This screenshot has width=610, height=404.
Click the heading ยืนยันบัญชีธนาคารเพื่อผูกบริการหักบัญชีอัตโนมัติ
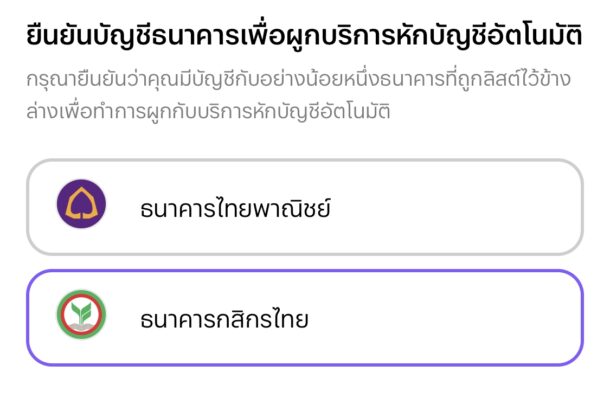click(304, 35)
